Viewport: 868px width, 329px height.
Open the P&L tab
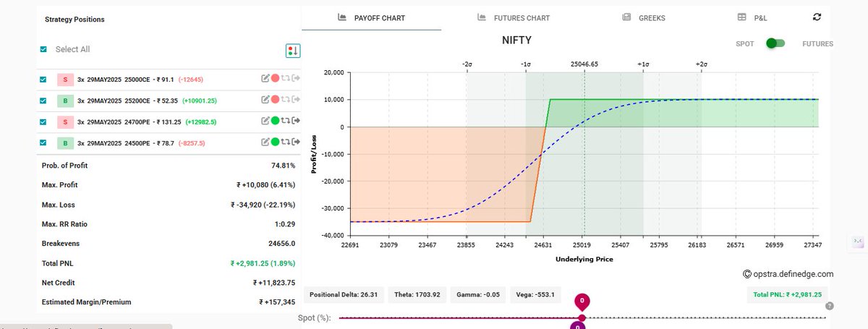tap(752, 17)
